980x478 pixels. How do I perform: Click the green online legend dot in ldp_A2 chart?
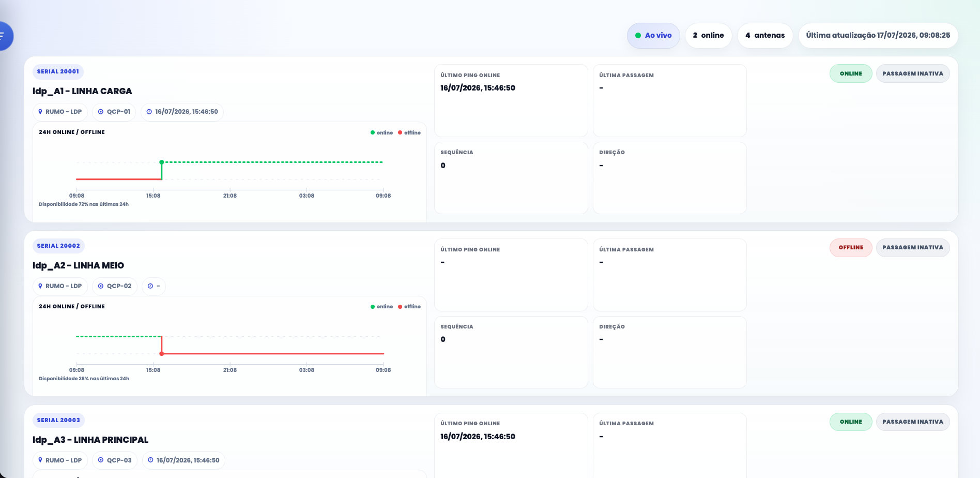click(373, 307)
